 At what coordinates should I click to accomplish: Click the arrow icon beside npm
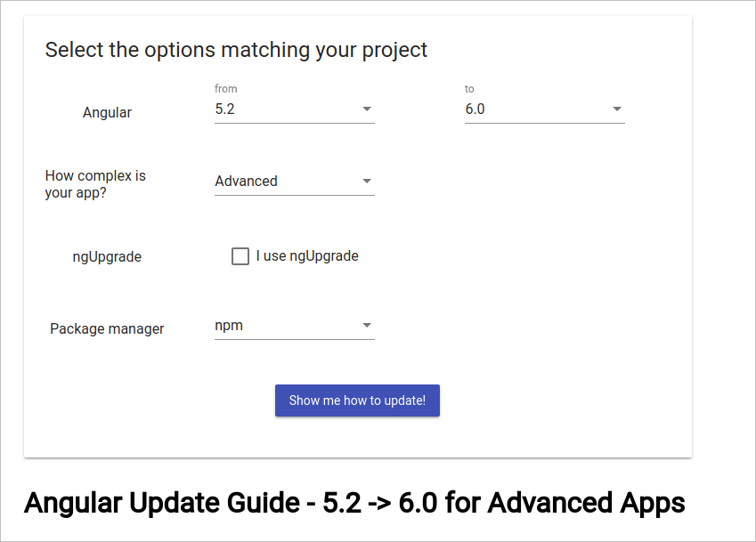pyautogui.click(x=367, y=325)
